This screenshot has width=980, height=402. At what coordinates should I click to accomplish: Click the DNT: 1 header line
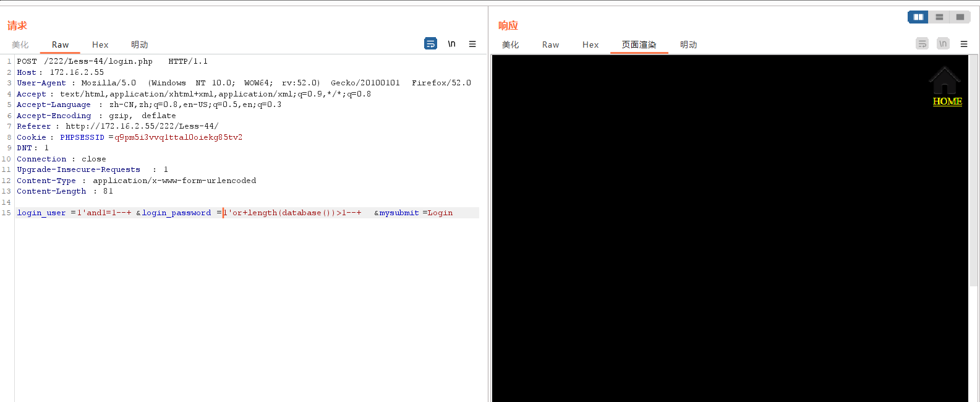pyautogui.click(x=33, y=148)
